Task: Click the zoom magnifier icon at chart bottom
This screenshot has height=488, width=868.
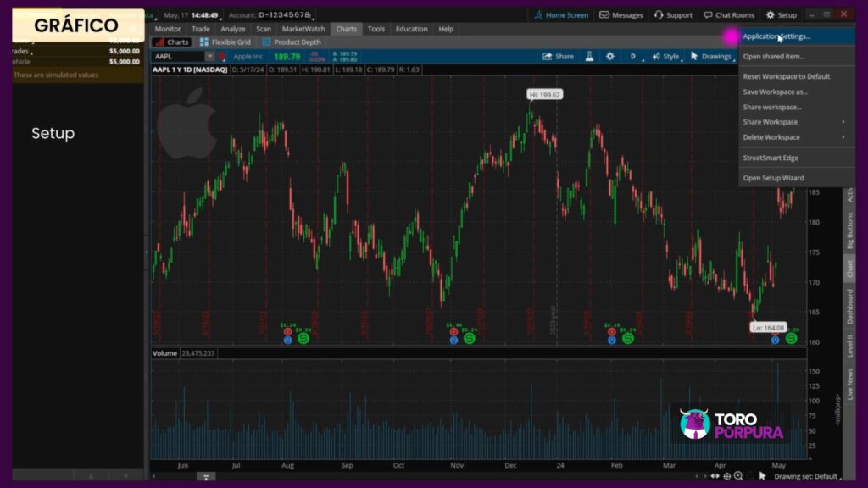Action: click(738, 476)
